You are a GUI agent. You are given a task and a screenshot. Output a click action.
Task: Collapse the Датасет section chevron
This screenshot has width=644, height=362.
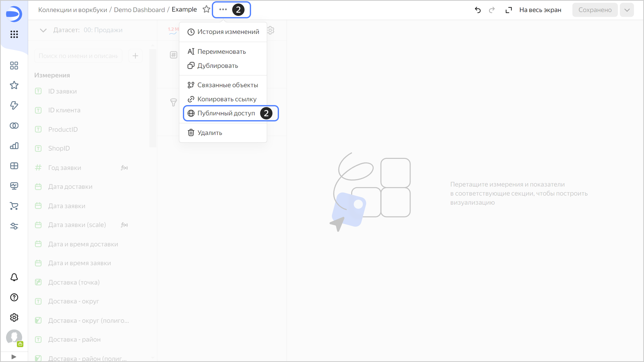point(43,30)
